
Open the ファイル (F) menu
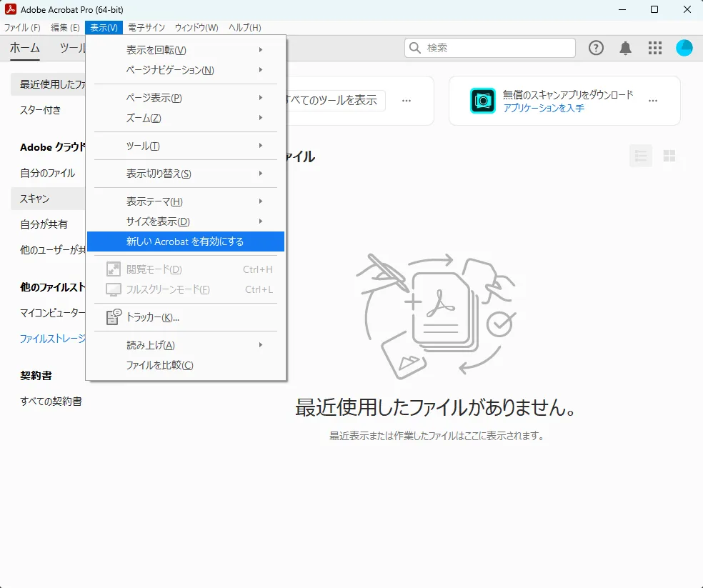point(22,28)
